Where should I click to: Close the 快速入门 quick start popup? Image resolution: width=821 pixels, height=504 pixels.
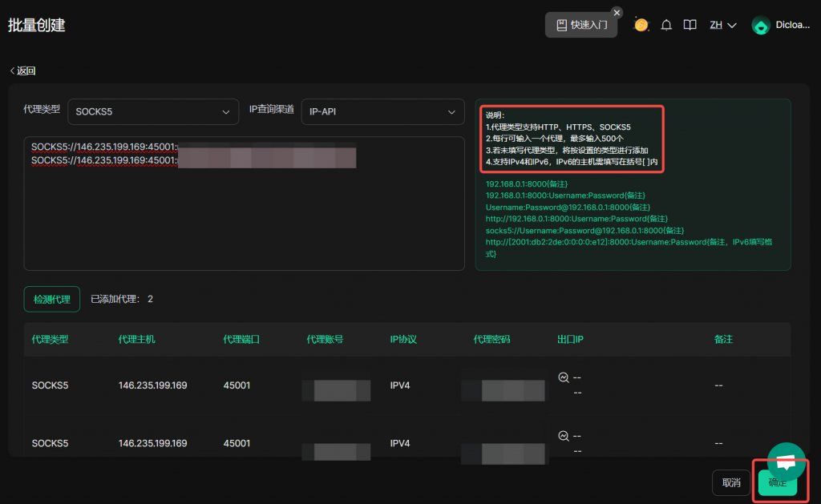pos(617,12)
